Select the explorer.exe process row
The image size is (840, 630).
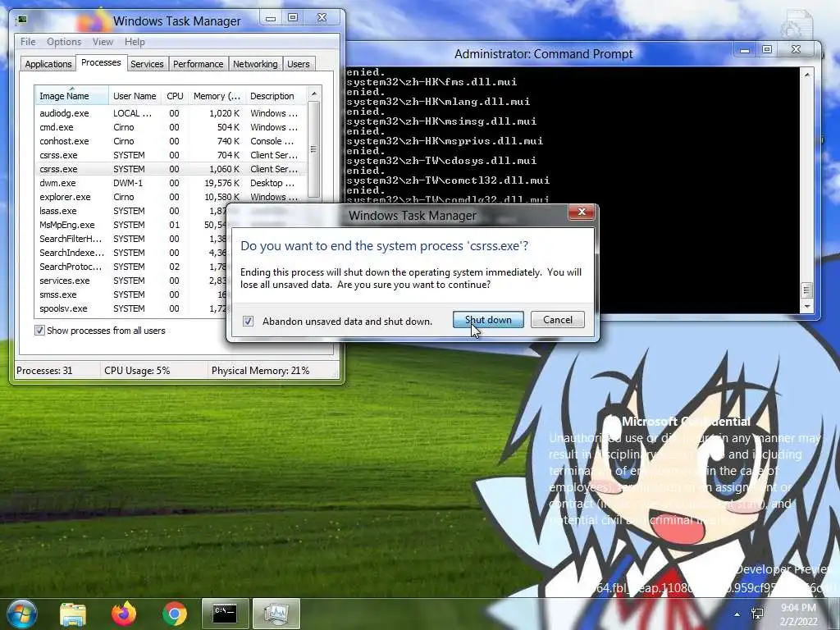(171, 197)
